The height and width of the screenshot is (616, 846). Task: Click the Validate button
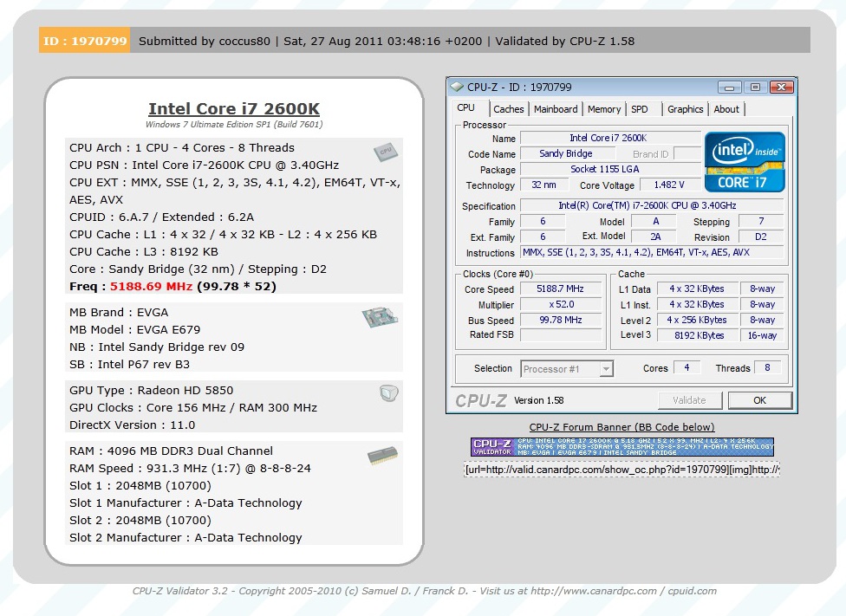point(689,400)
